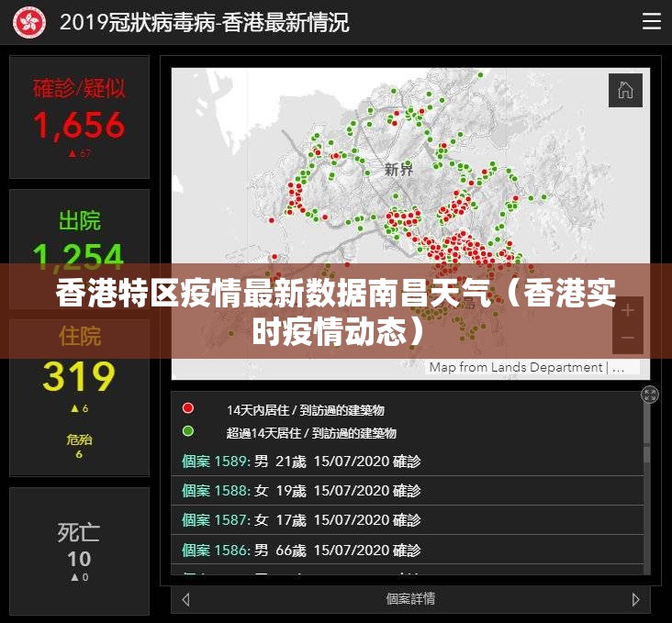Image resolution: width=672 pixels, height=623 pixels.
Task: Click the map Home button
Action: tap(625, 90)
